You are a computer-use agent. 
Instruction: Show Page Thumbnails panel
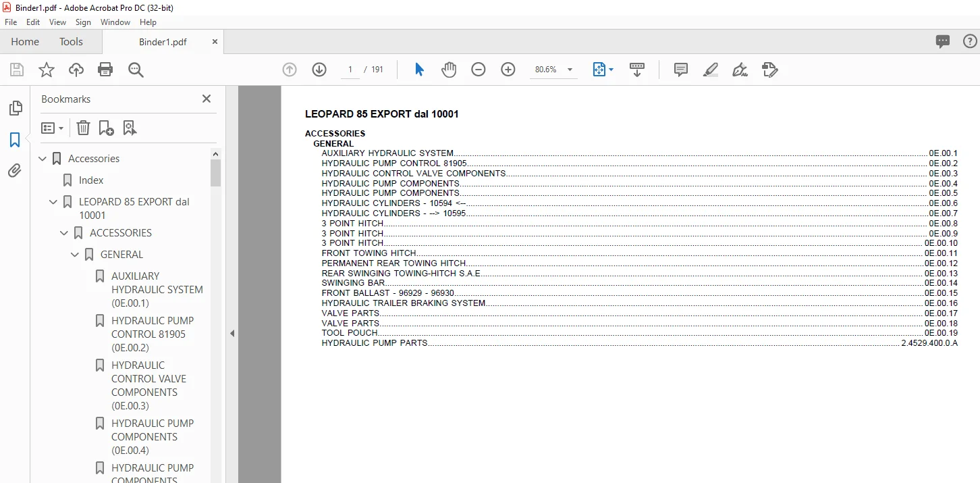tap(15, 108)
